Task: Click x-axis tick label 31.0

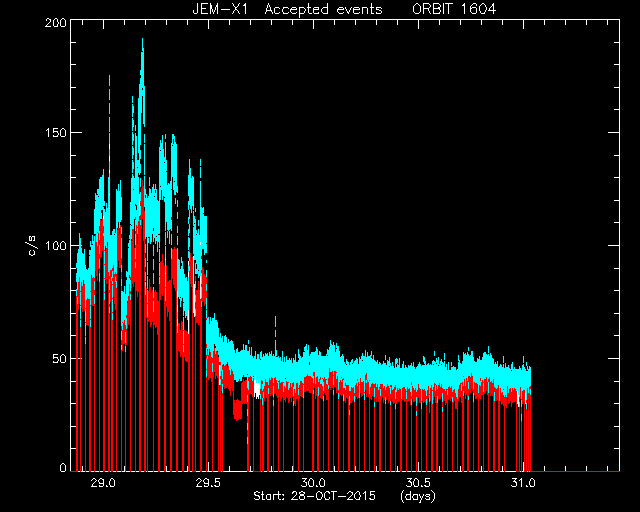Action: (x=523, y=483)
